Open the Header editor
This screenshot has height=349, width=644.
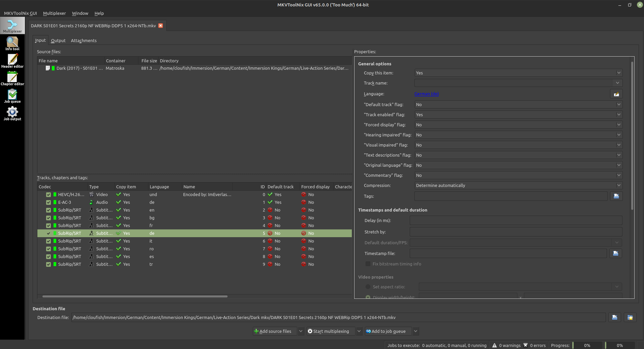coord(12,61)
